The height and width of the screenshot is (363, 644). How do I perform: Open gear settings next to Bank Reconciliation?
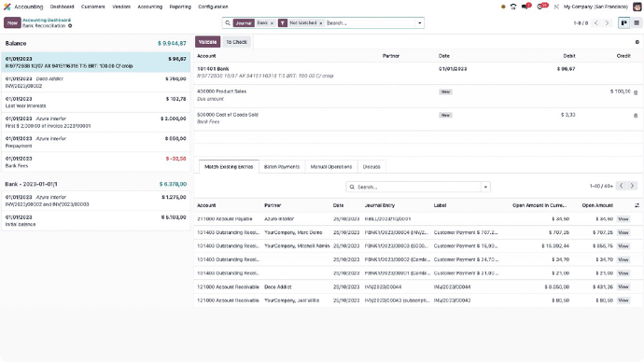pyautogui.click(x=70, y=26)
